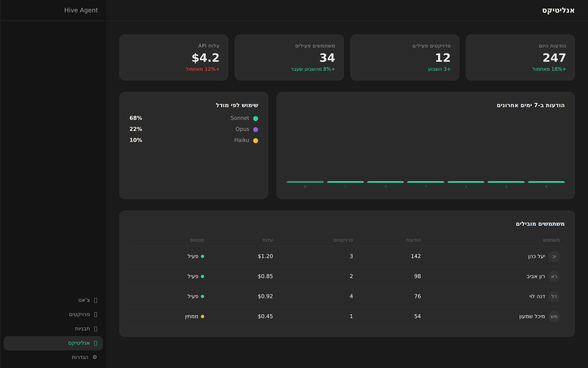This screenshot has height=368, width=588.
Task: Click the $1.20 cost cell
Action: [265, 256]
